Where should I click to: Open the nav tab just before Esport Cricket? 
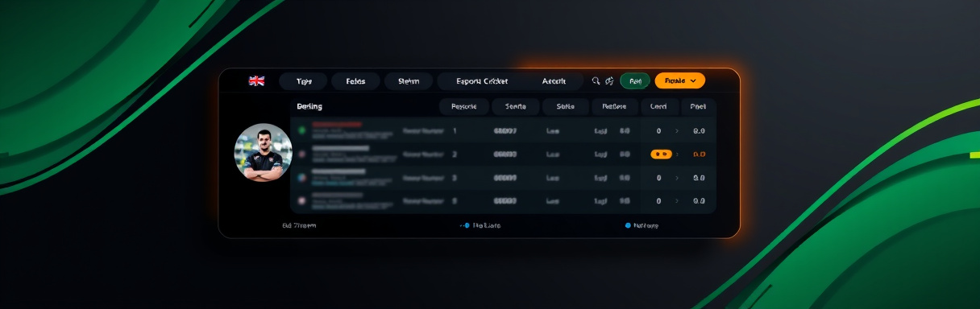coord(409,81)
